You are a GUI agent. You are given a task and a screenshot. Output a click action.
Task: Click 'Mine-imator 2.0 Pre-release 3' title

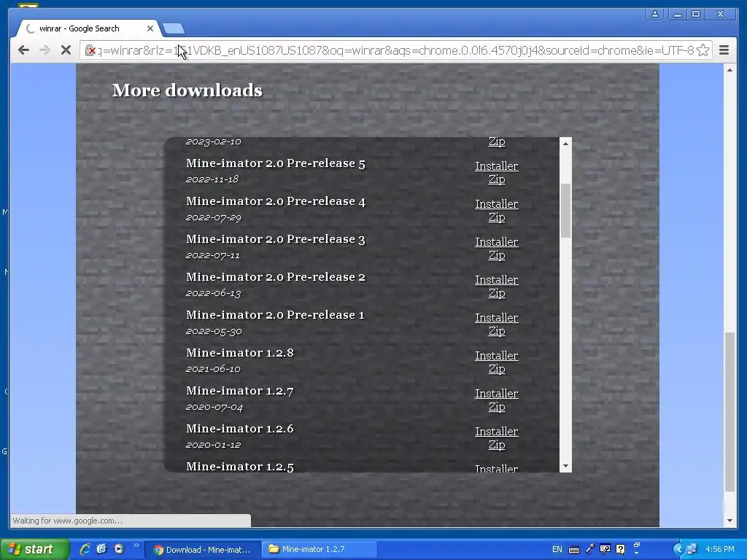point(275,239)
